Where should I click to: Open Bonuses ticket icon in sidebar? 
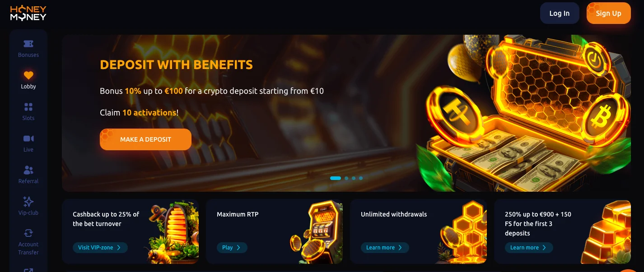point(28,44)
